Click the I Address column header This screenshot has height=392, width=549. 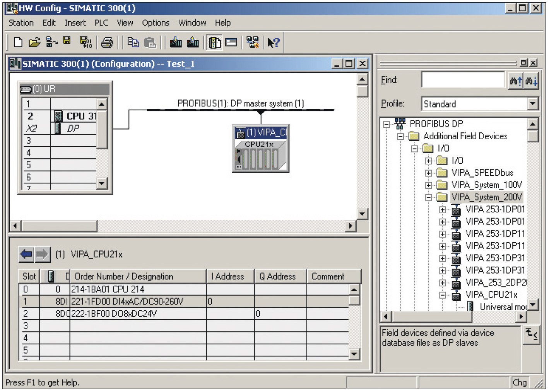(230, 276)
